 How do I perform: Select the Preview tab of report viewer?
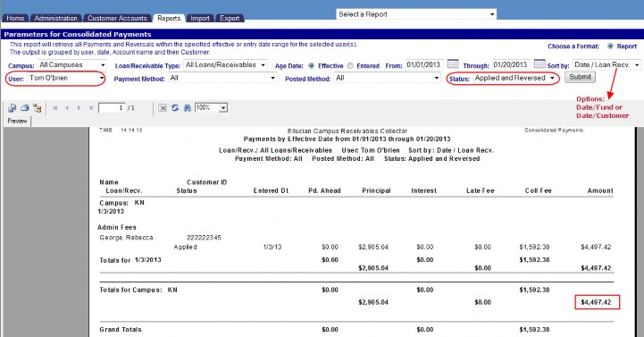point(17,121)
